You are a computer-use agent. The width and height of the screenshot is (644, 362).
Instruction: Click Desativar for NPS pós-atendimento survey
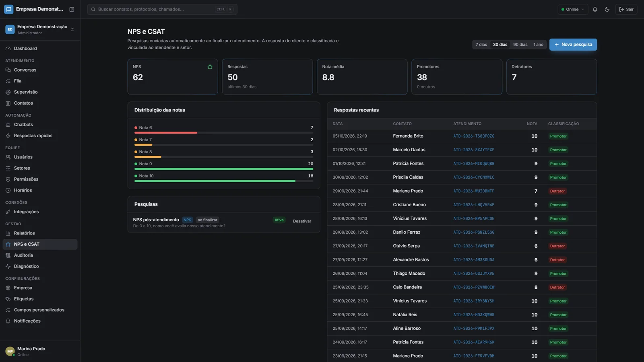point(302,221)
